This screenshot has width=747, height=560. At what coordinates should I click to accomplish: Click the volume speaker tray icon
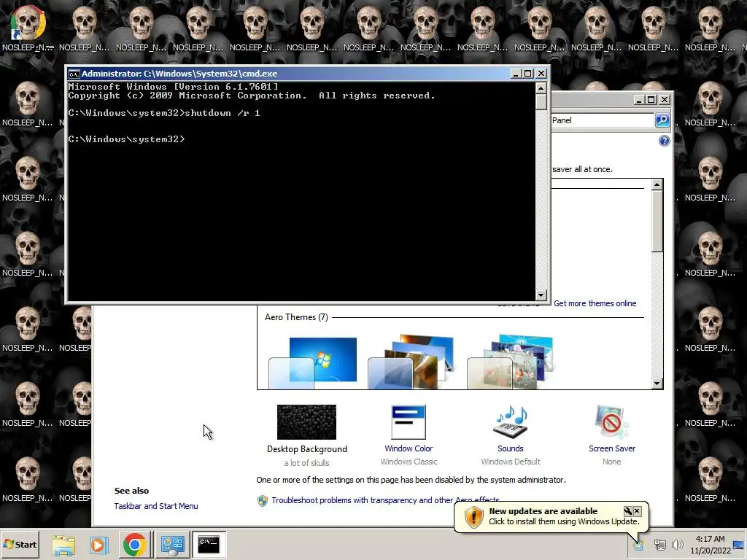(x=677, y=544)
